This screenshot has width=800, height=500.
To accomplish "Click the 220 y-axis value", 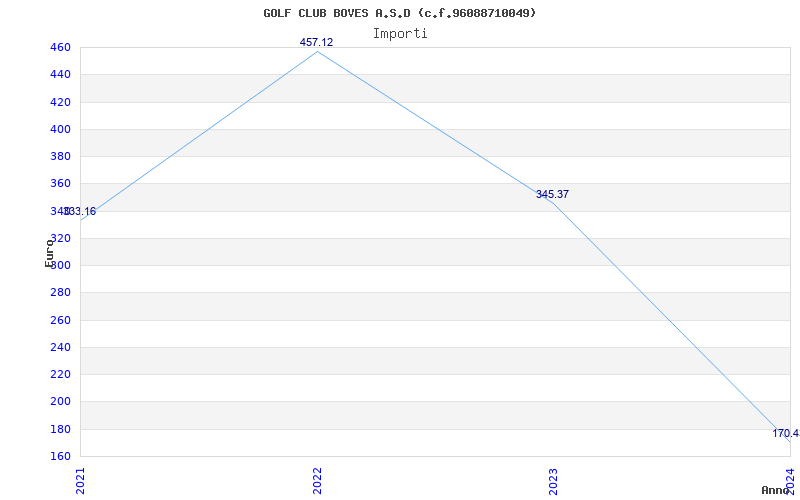I will pos(61,374).
